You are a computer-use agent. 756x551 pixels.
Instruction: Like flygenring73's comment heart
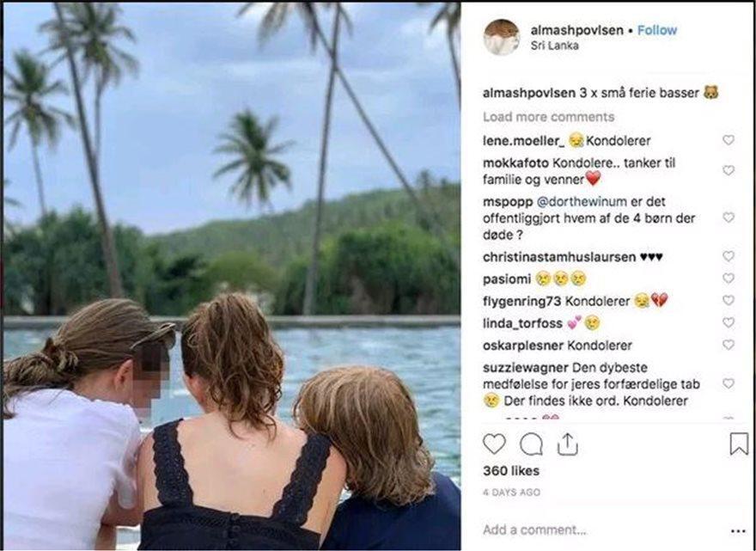(729, 301)
